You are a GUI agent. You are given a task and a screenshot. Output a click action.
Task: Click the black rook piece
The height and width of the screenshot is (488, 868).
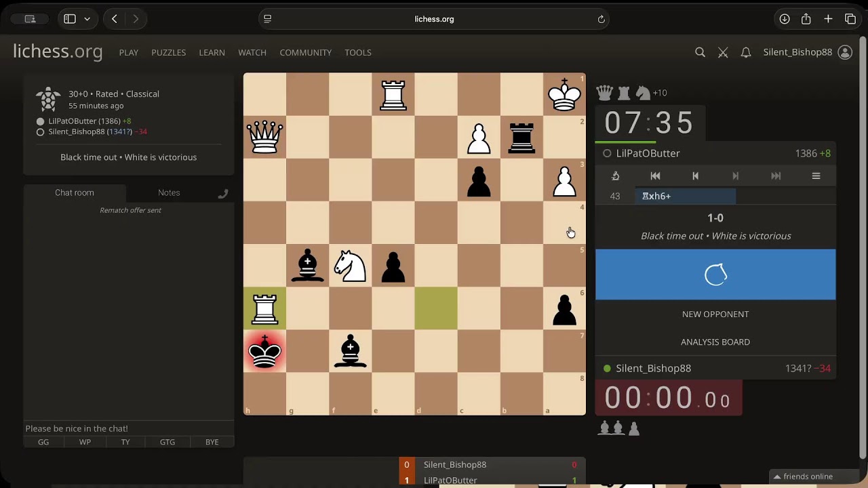521,137
